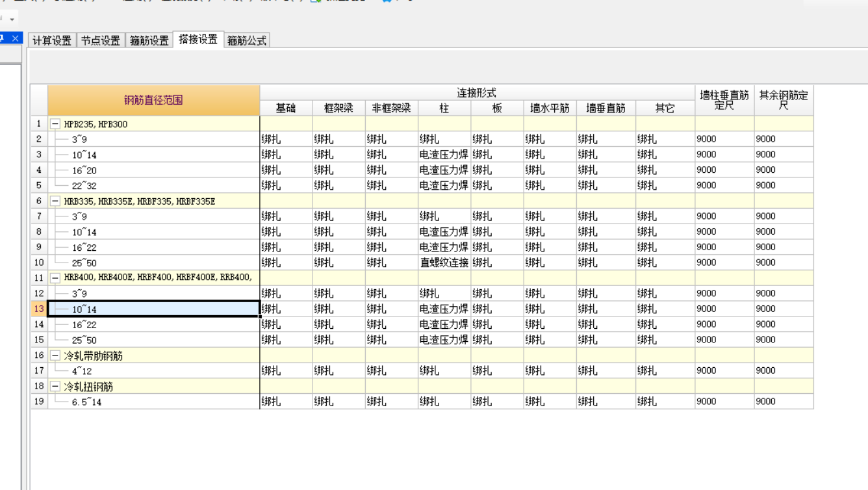Select 25~50 in row 10
The height and width of the screenshot is (490, 868).
click(154, 263)
